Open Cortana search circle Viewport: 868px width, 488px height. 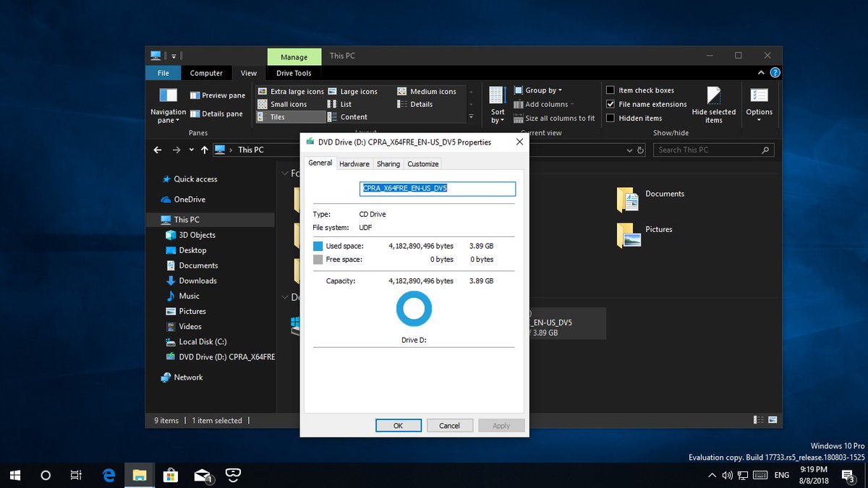pyautogui.click(x=46, y=475)
